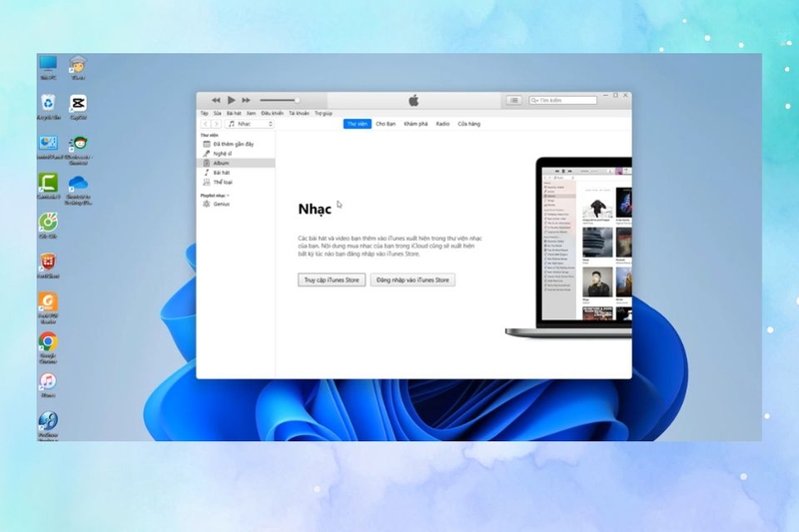Click the Truy cập iTunes Store button
This screenshot has height=532, width=799.
(332, 280)
